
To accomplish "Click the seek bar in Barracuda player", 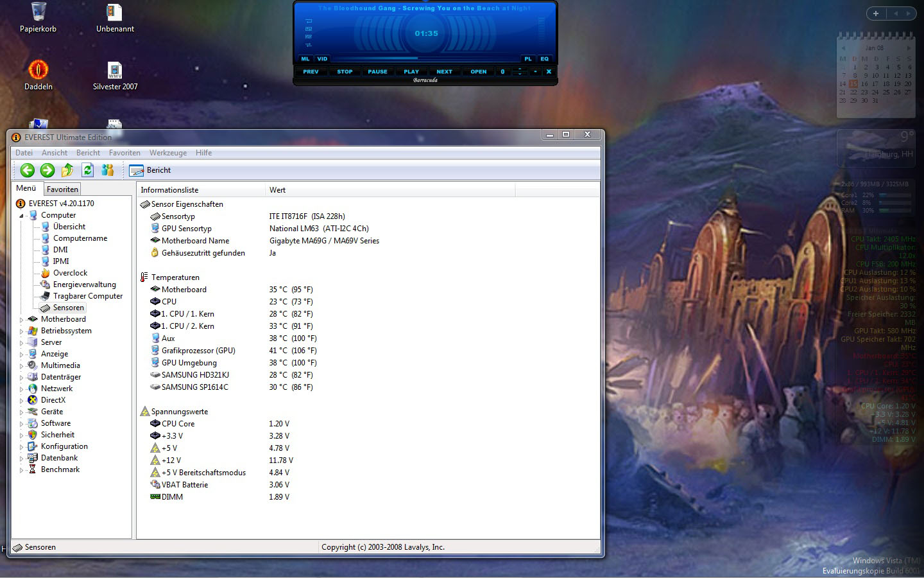I will tap(425, 58).
